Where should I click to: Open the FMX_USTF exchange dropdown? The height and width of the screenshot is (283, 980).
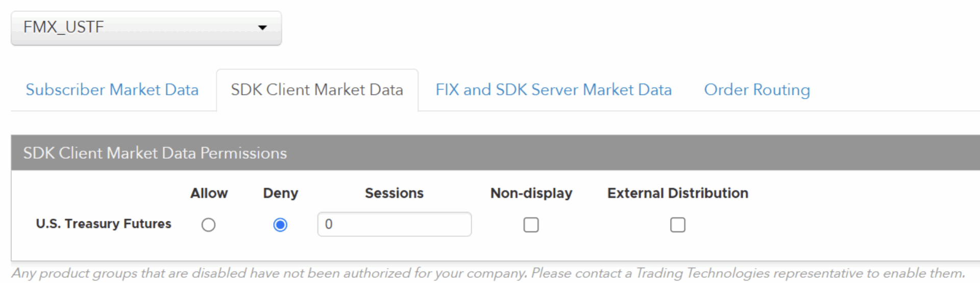pyautogui.click(x=146, y=28)
